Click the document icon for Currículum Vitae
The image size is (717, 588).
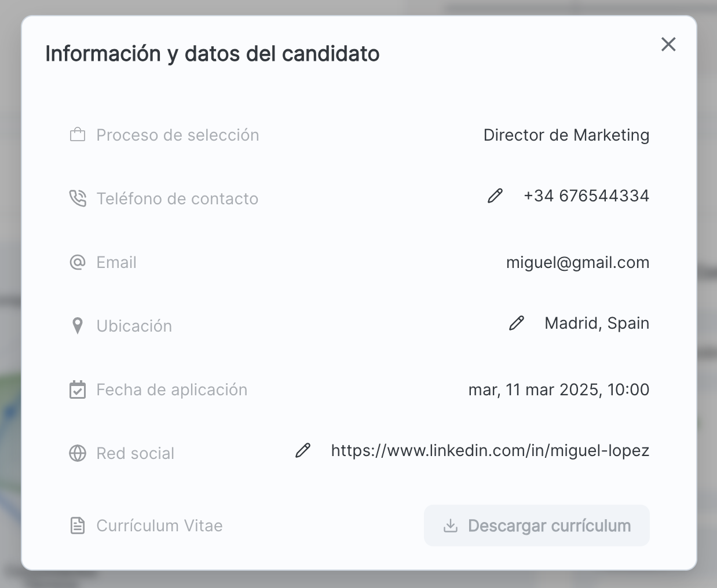[x=78, y=525]
